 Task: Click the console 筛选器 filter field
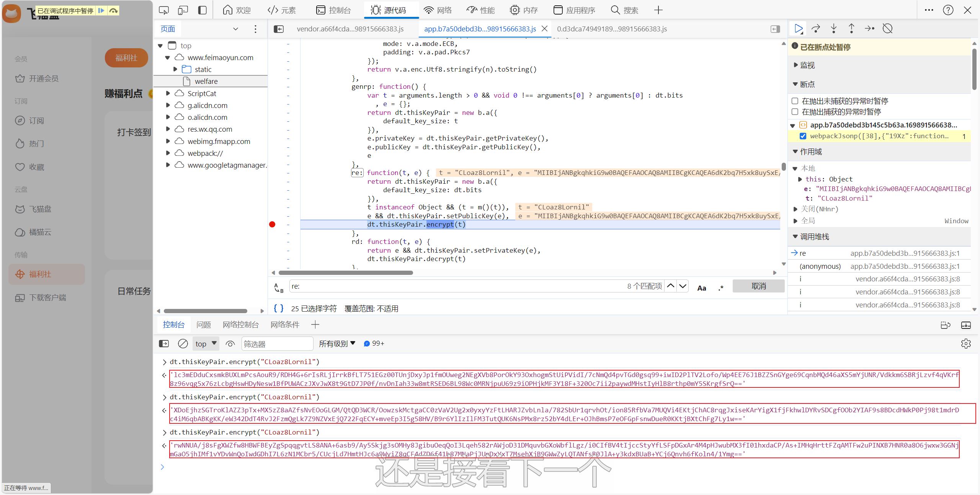tap(277, 344)
